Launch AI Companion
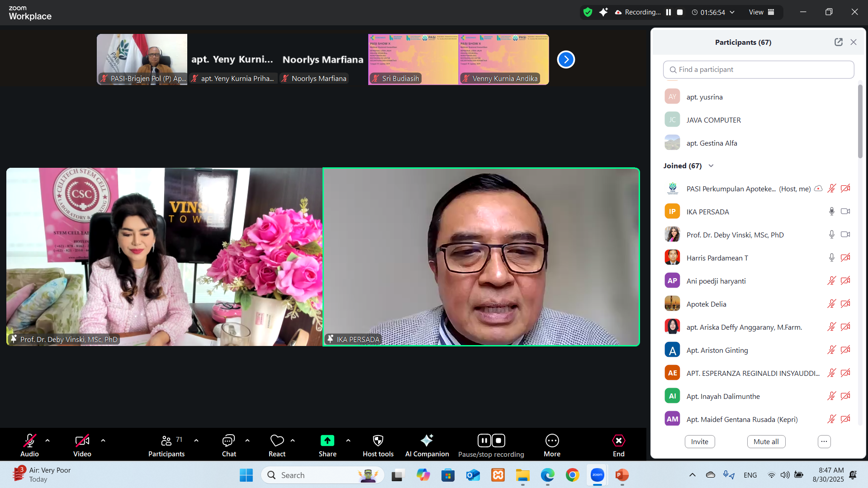Viewport: 868px width, 488px height. [427, 445]
